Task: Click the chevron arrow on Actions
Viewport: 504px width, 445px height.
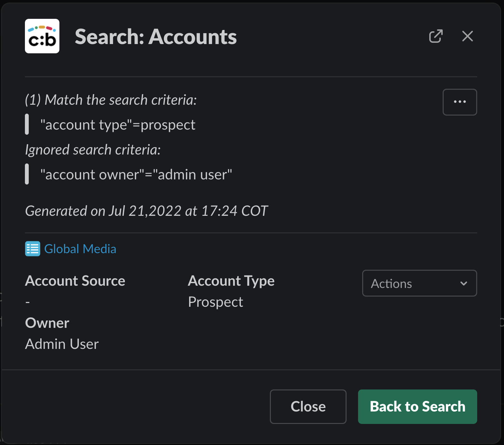Action: coord(464,283)
